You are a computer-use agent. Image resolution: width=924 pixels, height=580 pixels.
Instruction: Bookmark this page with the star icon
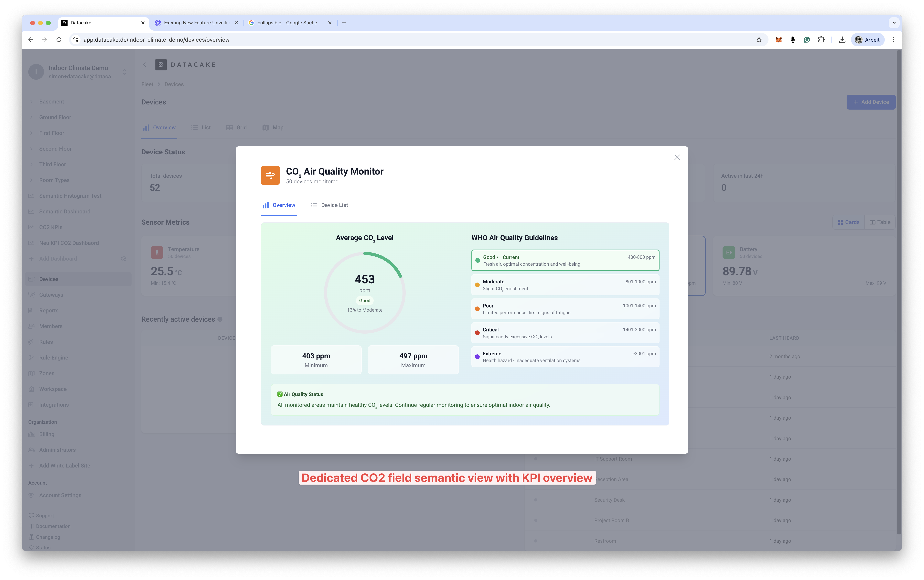click(759, 39)
